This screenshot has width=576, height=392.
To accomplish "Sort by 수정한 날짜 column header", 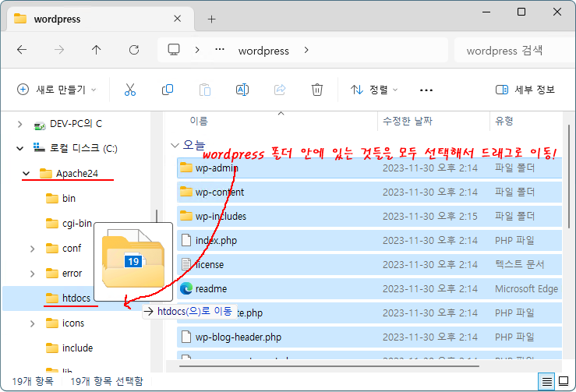I will [408, 121].
